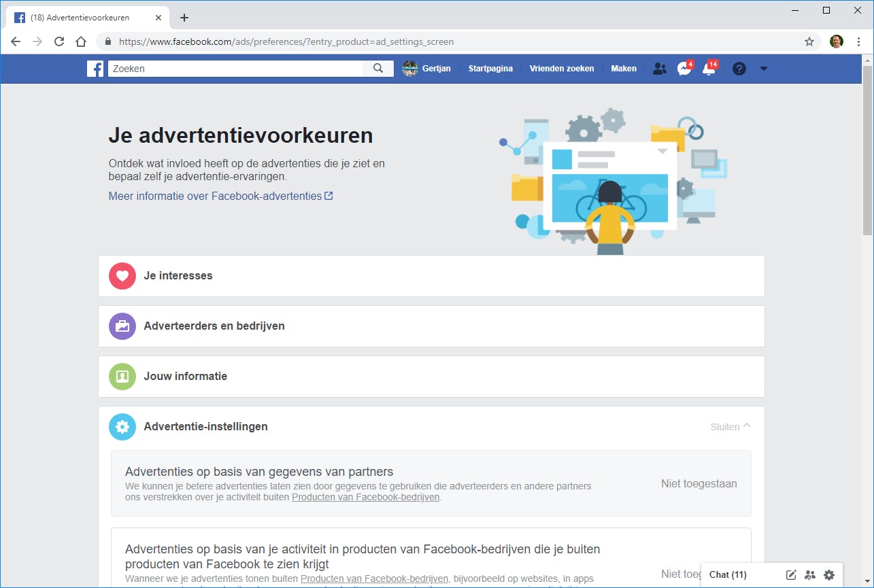
Task: Click the purple advertisers icon
Action: 122,326
